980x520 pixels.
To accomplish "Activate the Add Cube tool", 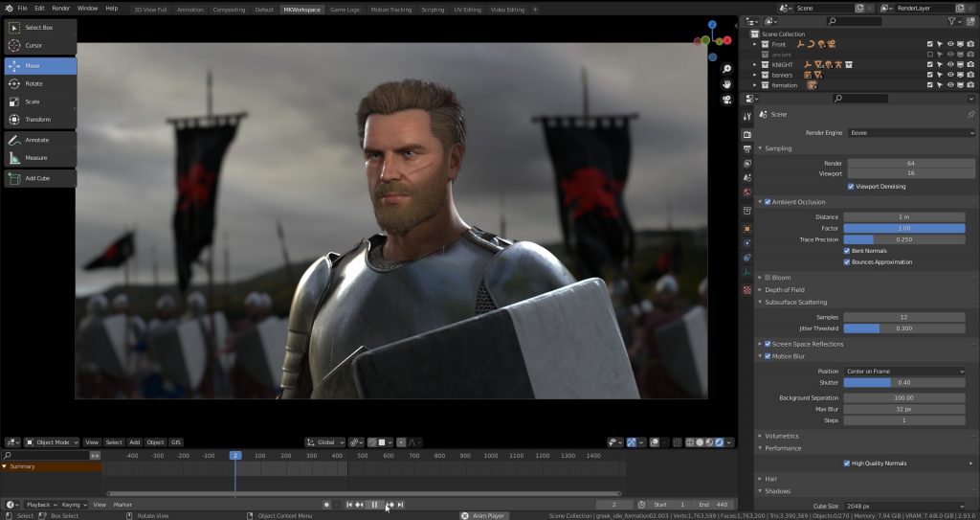I will (40, 178).
